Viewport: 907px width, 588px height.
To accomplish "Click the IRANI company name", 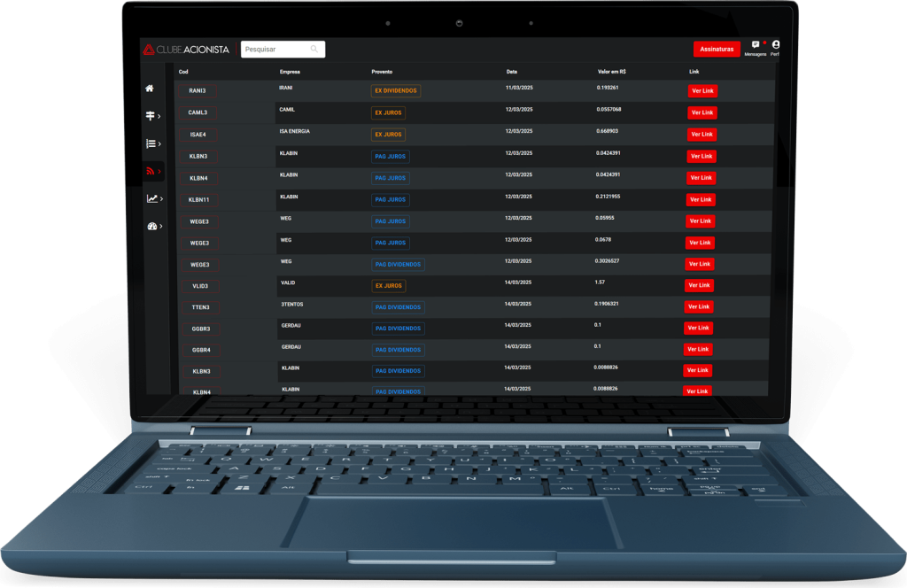I will pyautogui.click(x=286, y=88).
